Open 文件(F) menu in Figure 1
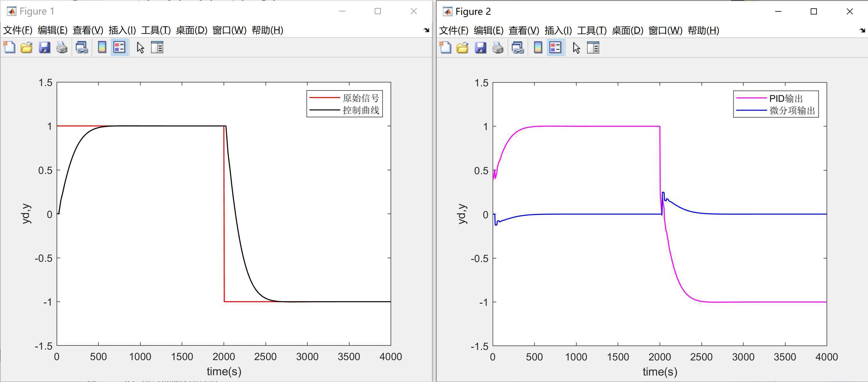868x382 pixels. (x=18, y=30)
